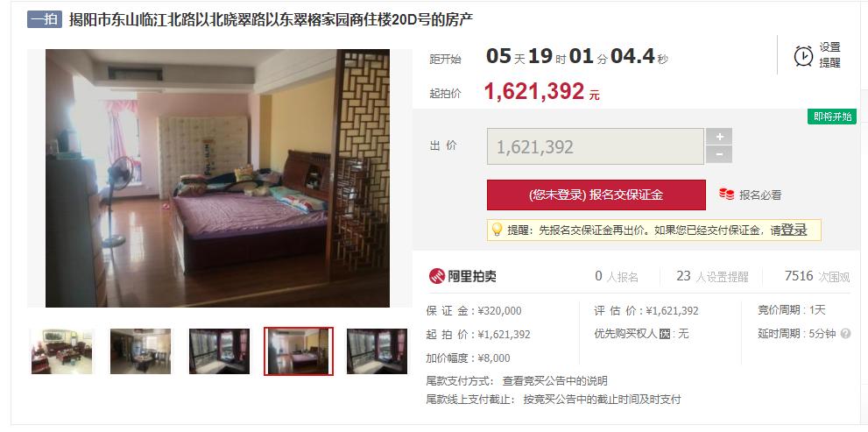
Task: Increase bid with the plus button
Action: pos(719,137)
